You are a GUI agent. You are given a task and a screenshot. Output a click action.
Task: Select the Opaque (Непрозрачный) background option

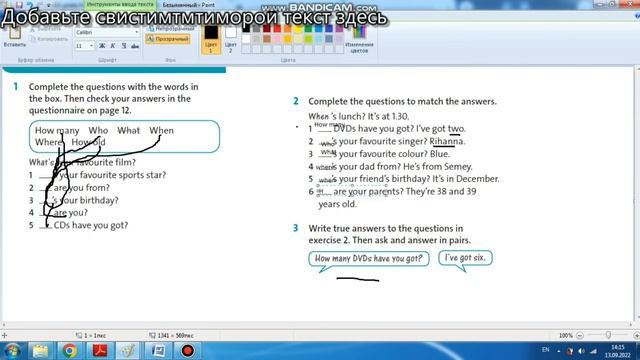click(171, 29)
